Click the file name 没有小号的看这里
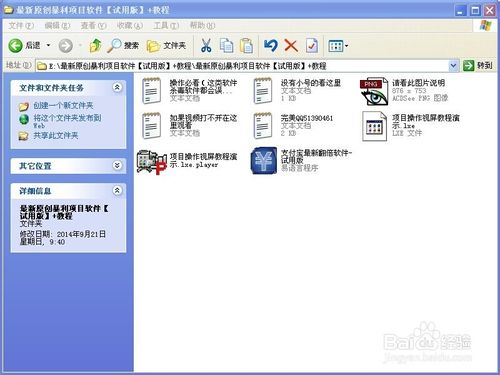 click(311, 83)
